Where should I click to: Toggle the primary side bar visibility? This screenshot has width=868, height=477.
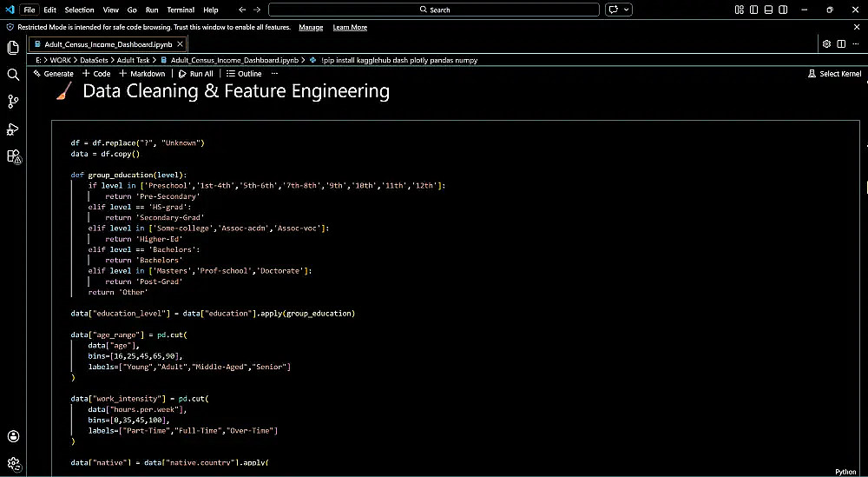coord(752,10)
